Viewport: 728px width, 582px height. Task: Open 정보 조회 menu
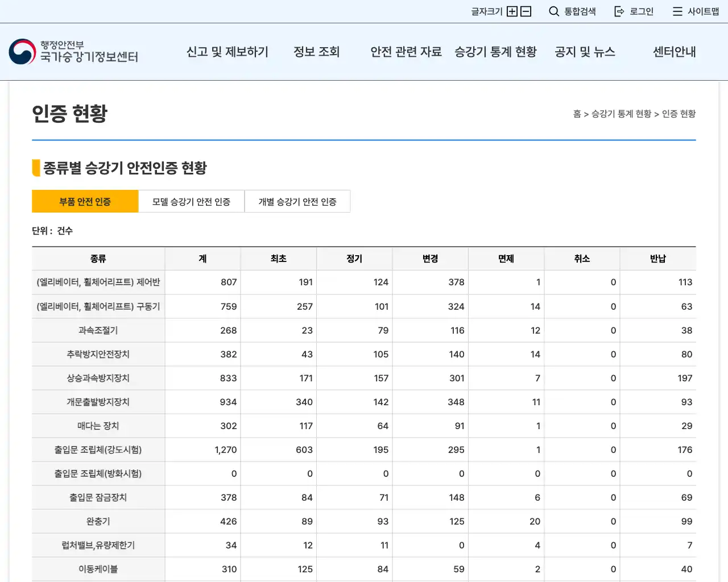click(x=317, y=52)
